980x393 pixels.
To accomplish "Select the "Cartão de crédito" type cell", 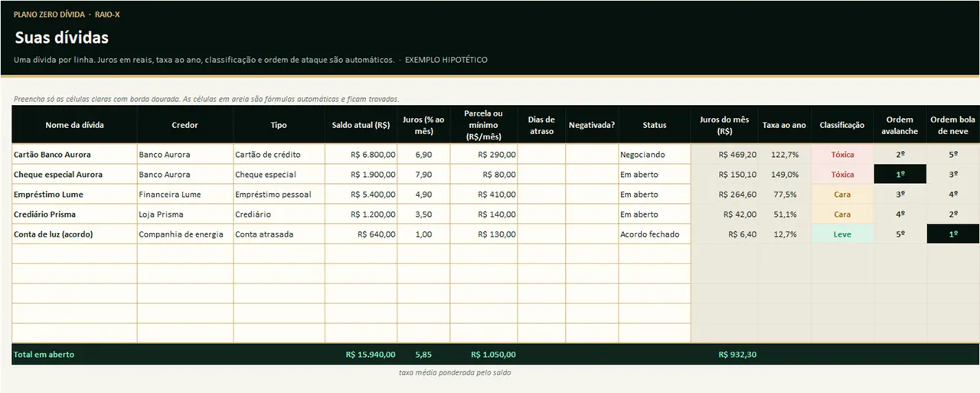I will (x=279, y=154).
